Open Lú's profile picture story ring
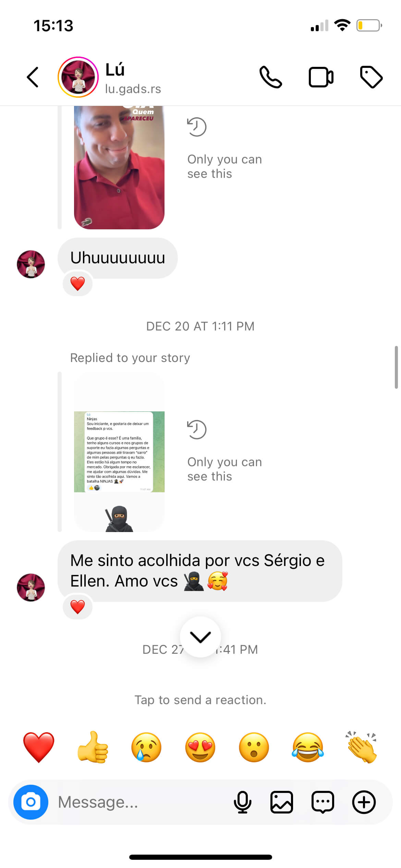 coord(78,77)
